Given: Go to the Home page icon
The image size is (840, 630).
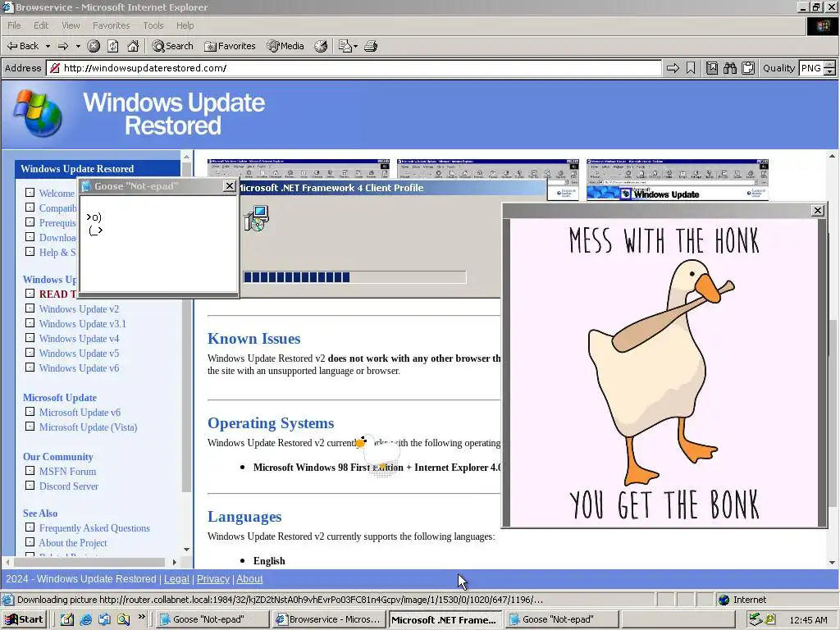Looking at the screenshot, I should [133, 46].
